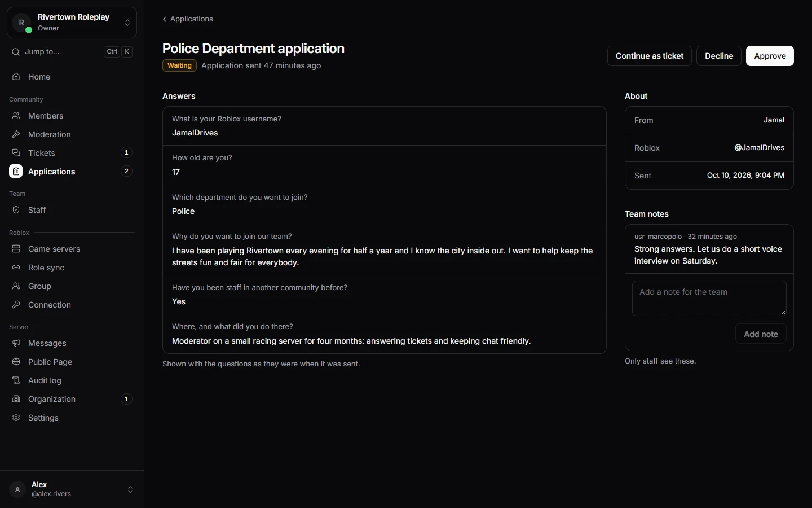
Task: Open the Audit log page
Action: [x=72, y=380]
